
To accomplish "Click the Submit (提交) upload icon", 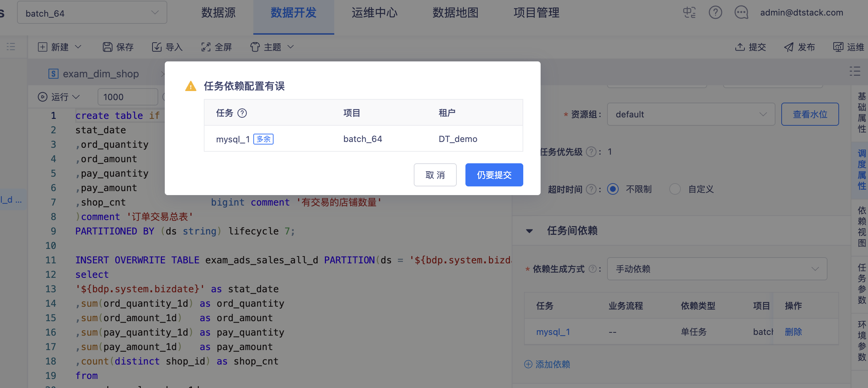I will click(x=740, y=47).
